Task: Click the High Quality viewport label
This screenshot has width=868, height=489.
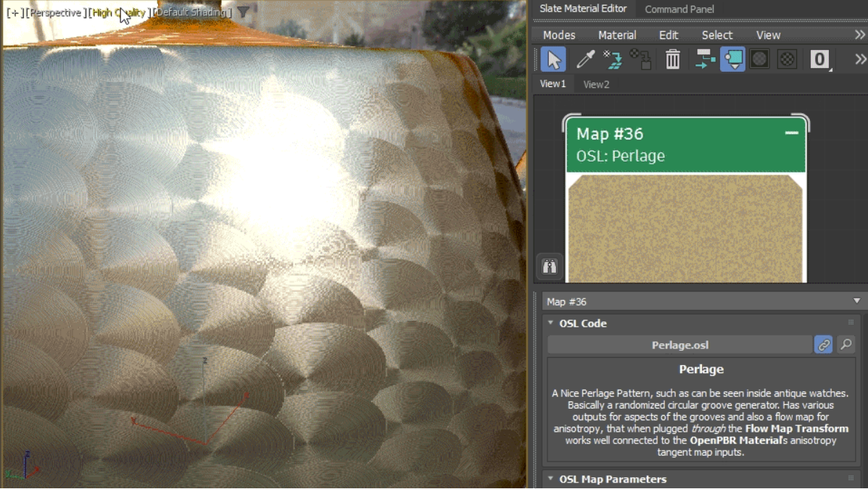Action: 118,12
